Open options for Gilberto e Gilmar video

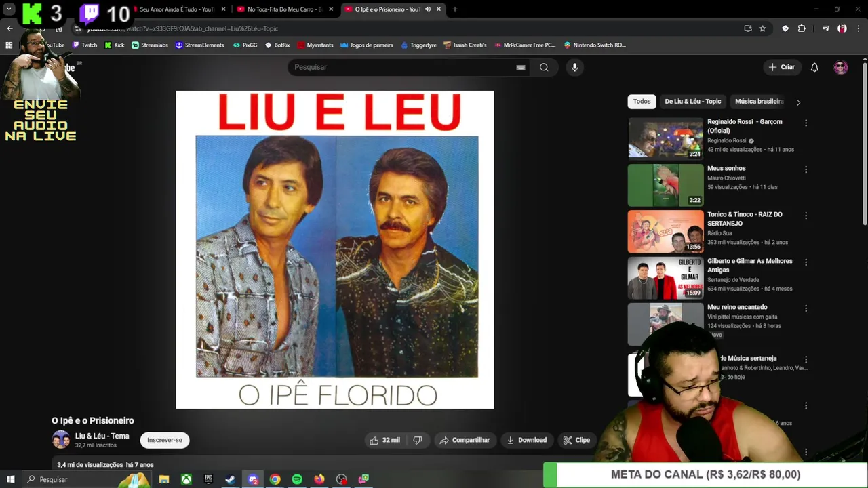[806, 262]
